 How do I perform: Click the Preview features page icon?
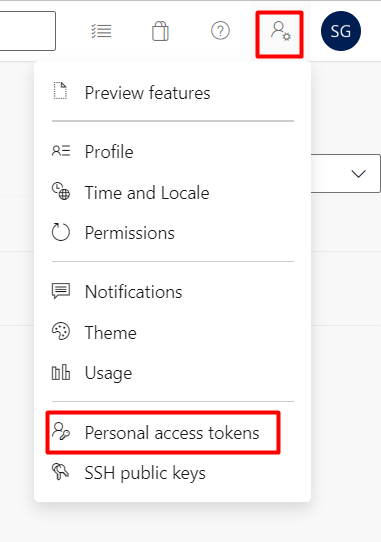click(x=60, y=91)
